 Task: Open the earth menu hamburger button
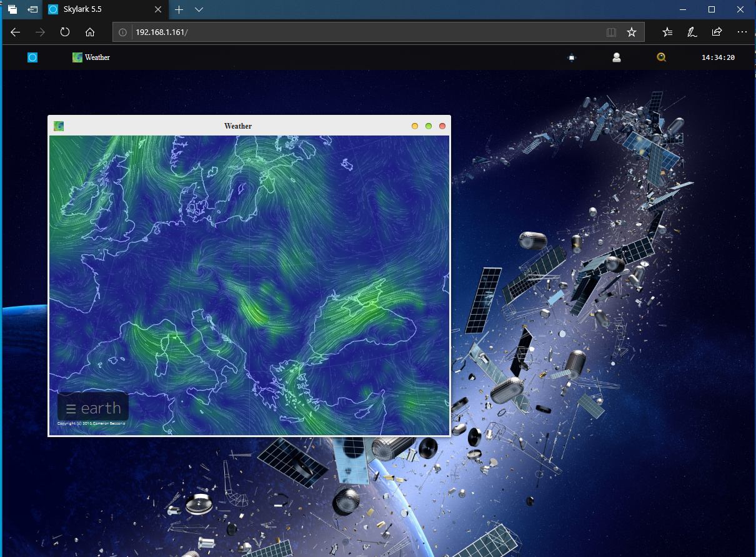71,408
